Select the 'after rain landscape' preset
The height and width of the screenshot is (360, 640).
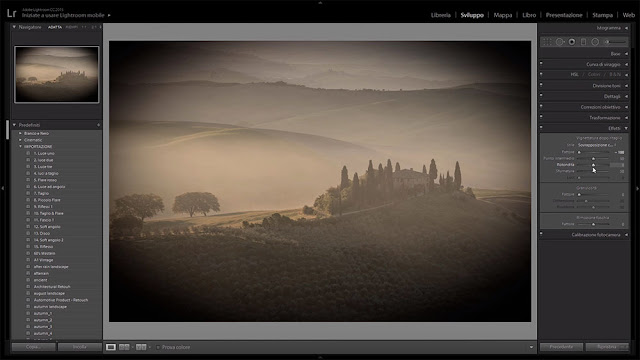tap(51, 267)
